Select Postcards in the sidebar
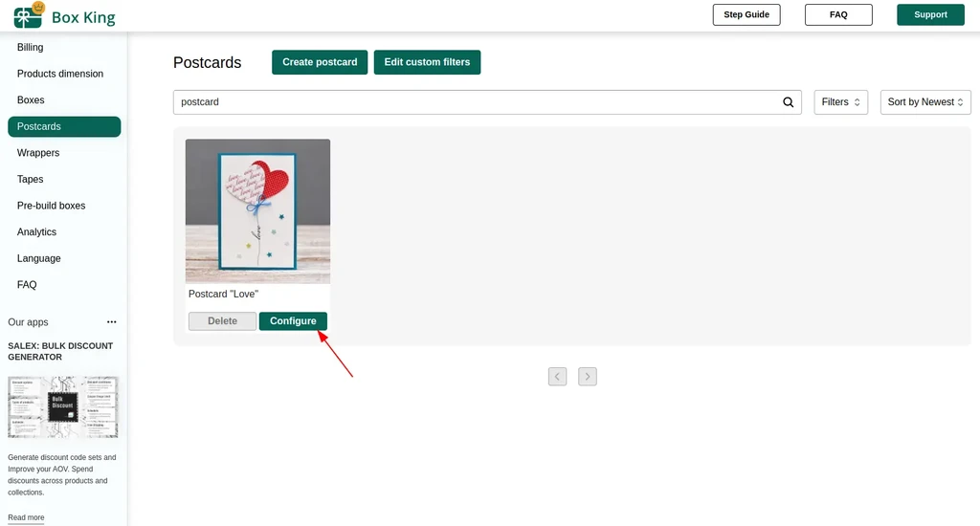 [64, 127]
